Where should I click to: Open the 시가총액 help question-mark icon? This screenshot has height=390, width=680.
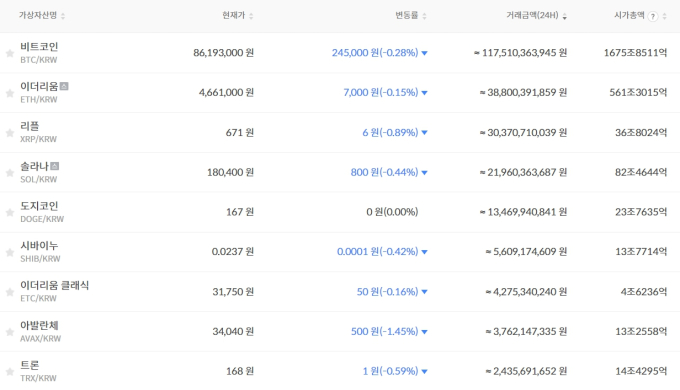tap(653, 16)
